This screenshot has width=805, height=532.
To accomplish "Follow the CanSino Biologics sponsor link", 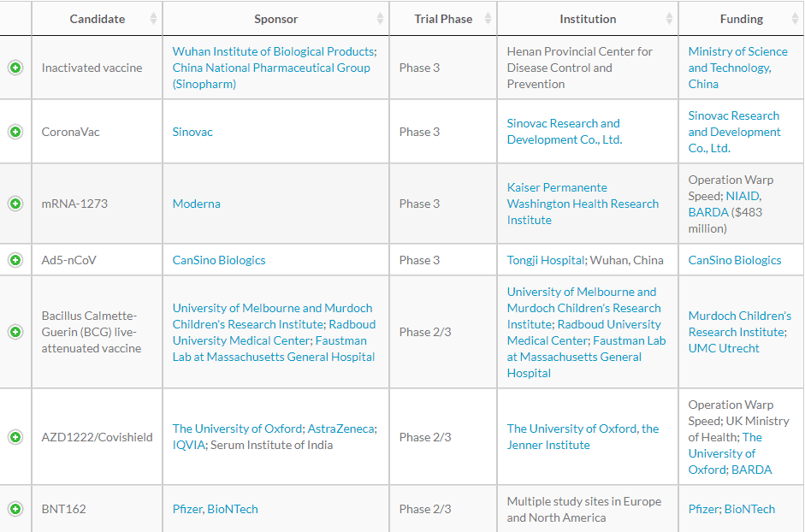I will pyautogui.click(x=219, y=260).
